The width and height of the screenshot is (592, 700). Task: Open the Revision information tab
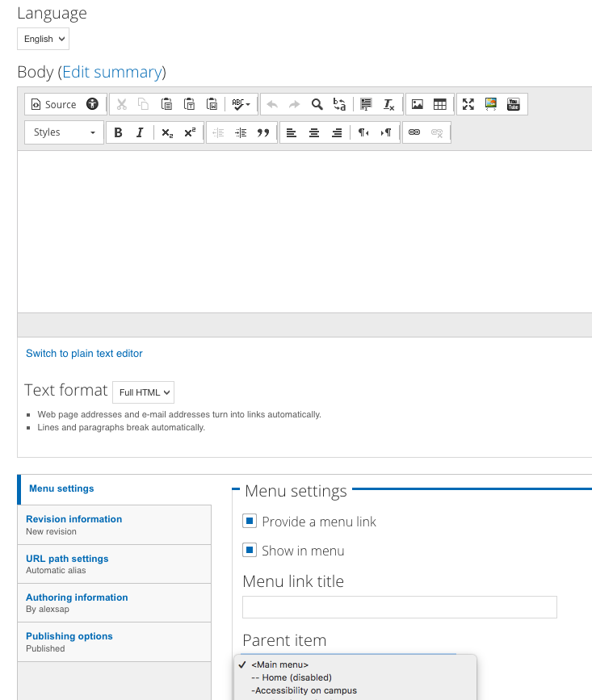coord(73,519)
